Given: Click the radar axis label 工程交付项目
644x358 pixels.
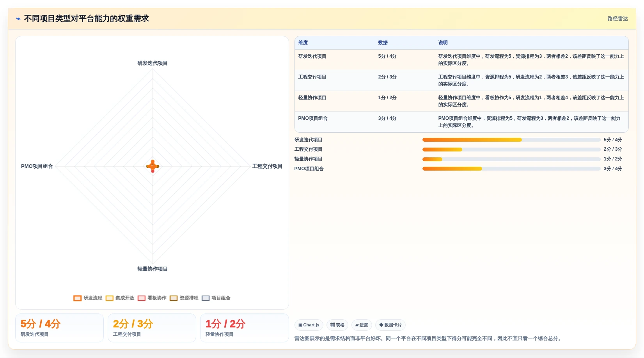Looking at the screenshot, I should pos(267,166).
